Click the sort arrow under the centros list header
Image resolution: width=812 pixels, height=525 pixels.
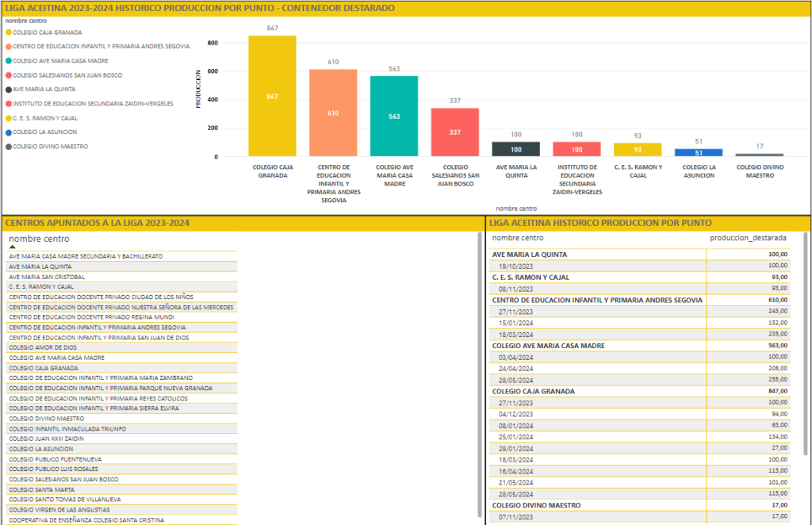13,247
